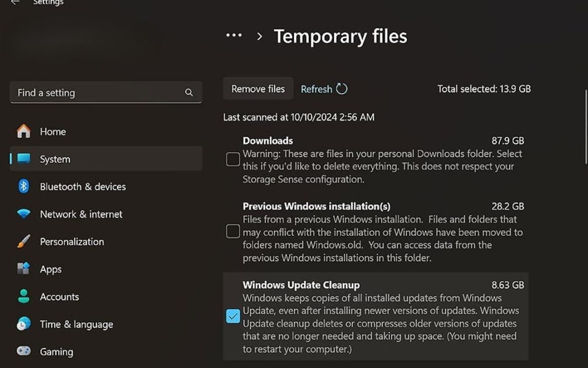Expand the breadcrumb ellipsis menu
This screenshot has width=588, height=368.
[234, 36]
